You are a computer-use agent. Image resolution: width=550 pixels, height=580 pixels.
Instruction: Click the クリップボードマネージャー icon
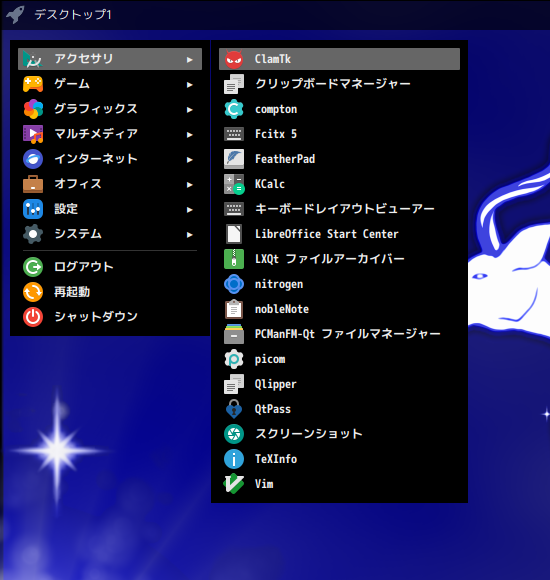point(234,84)
